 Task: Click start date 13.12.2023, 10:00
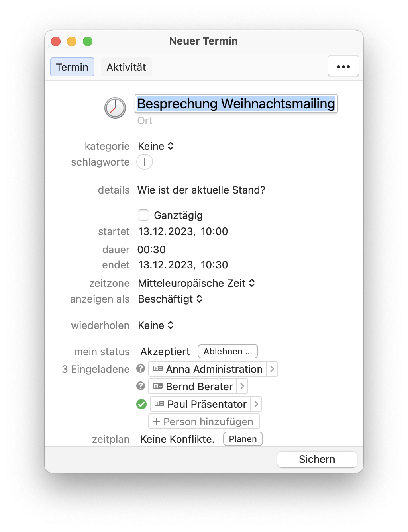(x=183, y=231)
